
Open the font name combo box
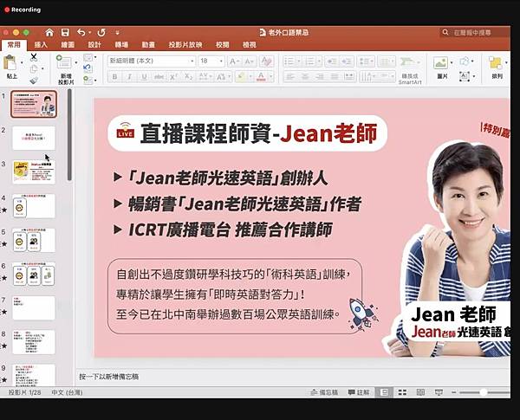point(152,61)
